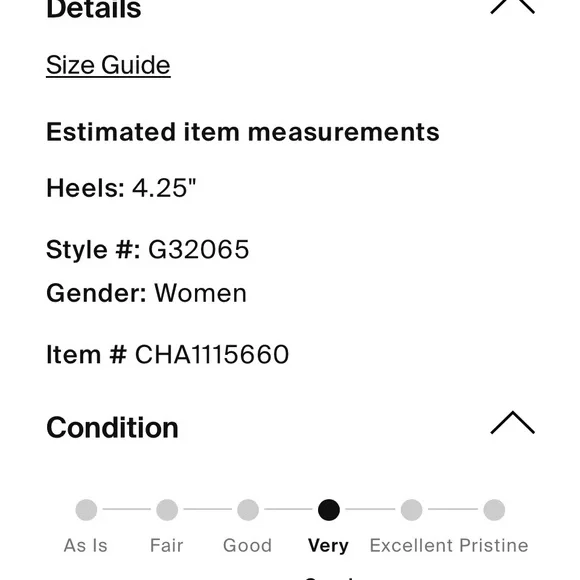The image size is (580, 580).
Task: Click the Item # CHA1115660 text
Action: coord(168,354)
